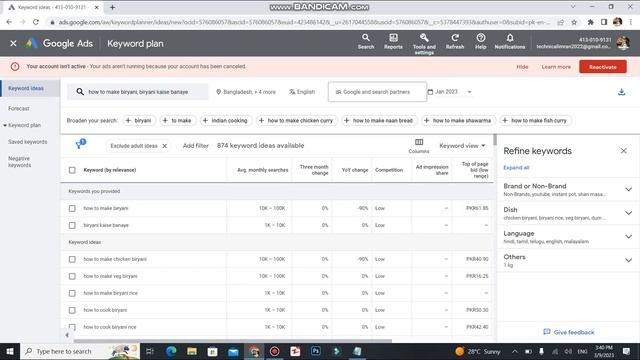This screenshot has width=640, height=360.
Task: Check the 'how to make veg biryani' row
Action: (x=72, y=276)
